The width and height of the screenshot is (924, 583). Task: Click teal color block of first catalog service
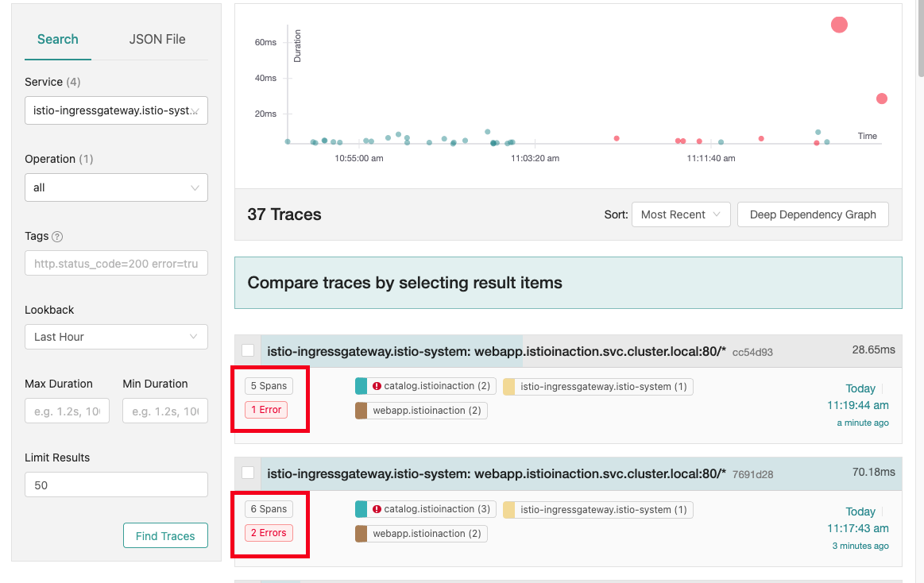pos(361,387)
